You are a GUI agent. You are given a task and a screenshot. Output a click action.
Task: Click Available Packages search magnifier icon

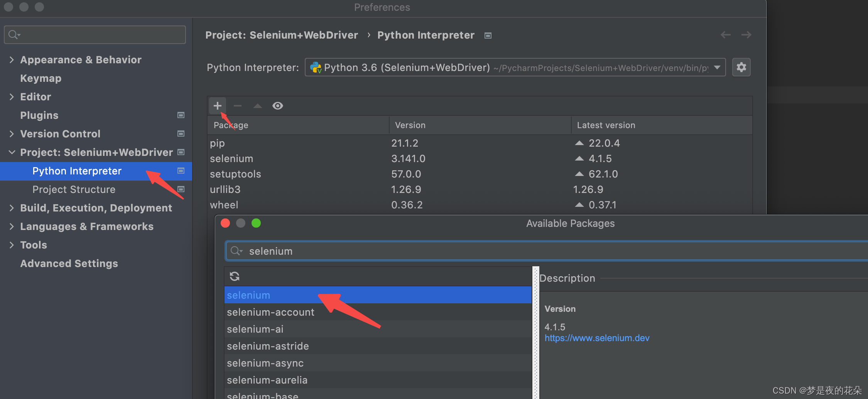tap(236, 251)
